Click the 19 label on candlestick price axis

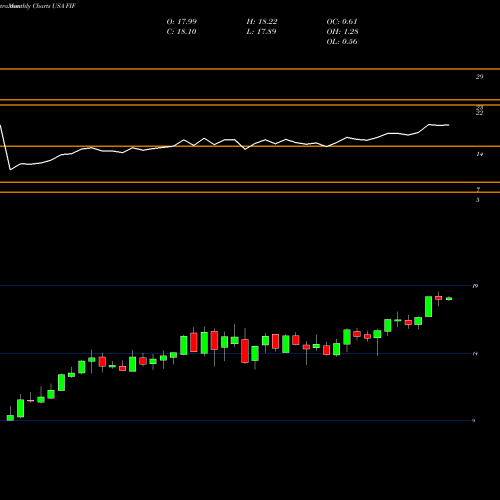point(475,286)
